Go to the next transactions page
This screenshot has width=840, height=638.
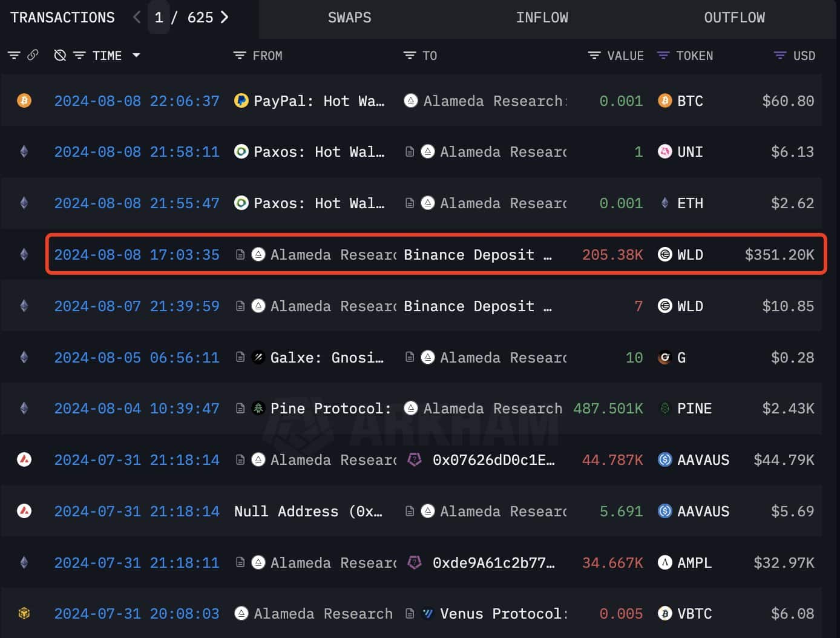pyautogui.click(x=225, y=17)
